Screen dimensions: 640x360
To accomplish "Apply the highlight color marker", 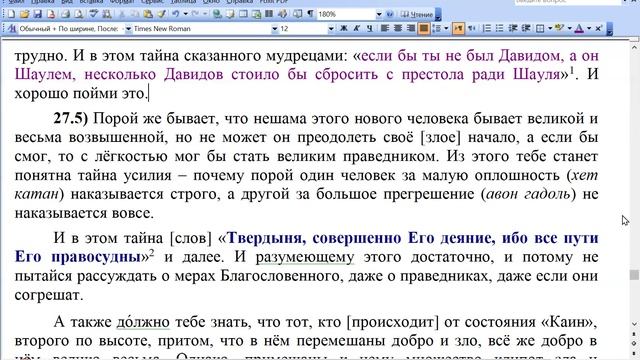I will pos(560,29).
